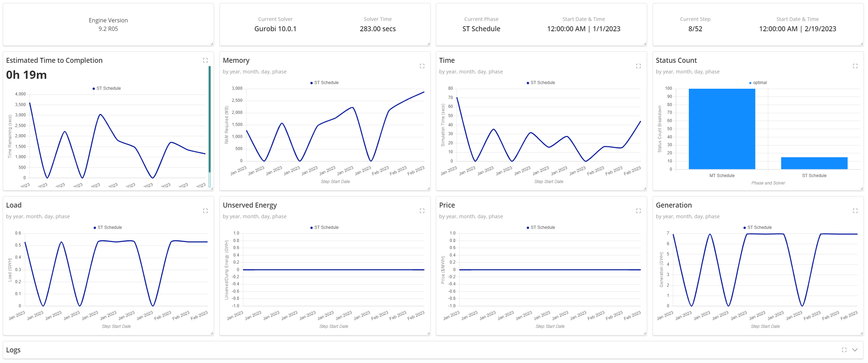Expand the Memory panel to fullscreen
The height and width of the screenshot is (363, 868).
point(422,66)
